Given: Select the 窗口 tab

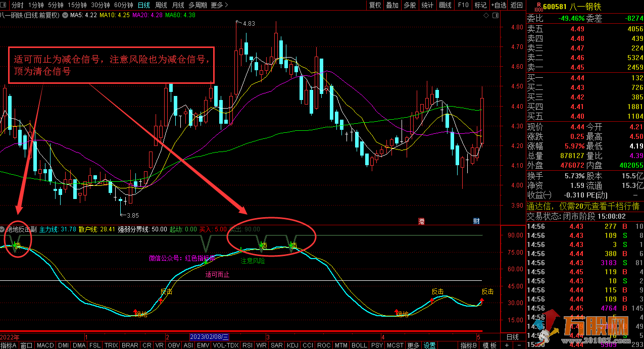Looking at the screenshot, I should point(26,345).
